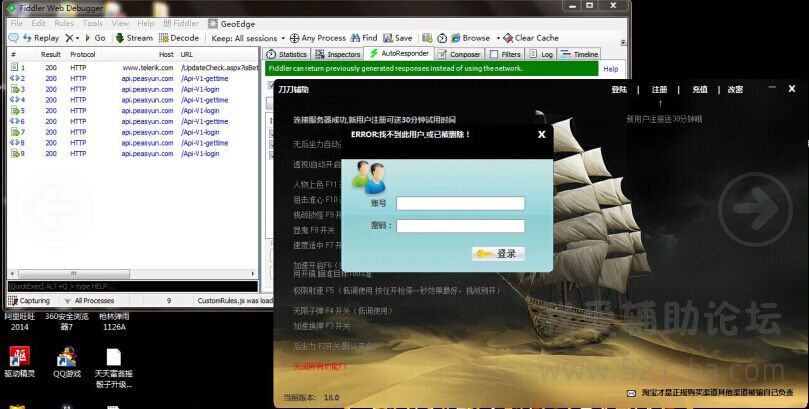Image resolution: width=809 pixels, height=409 pixels.
Task: Select session 1 www.telerik.com row
Action: point(133,68)
